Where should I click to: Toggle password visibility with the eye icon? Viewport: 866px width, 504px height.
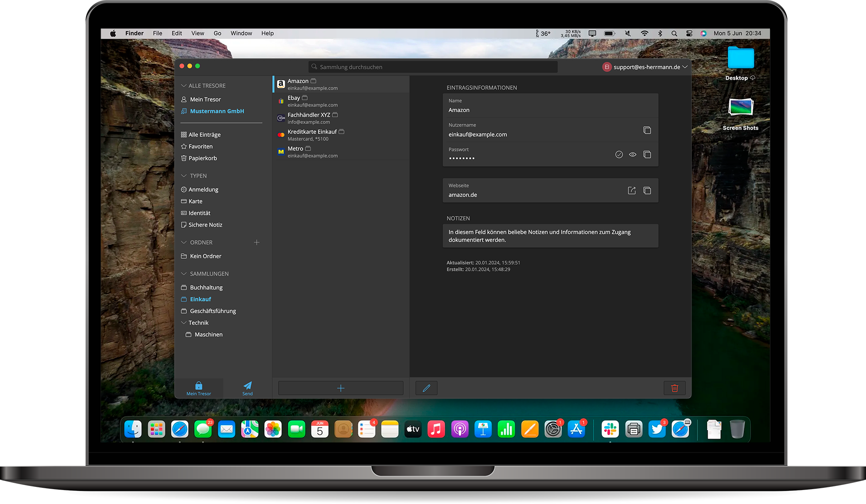point(633,155)
